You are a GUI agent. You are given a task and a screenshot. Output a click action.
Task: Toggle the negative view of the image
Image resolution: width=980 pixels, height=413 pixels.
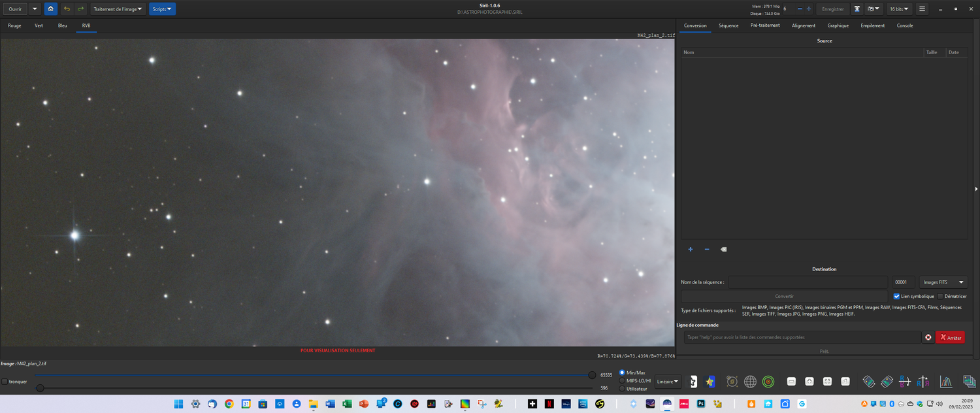tap(693, 381)
